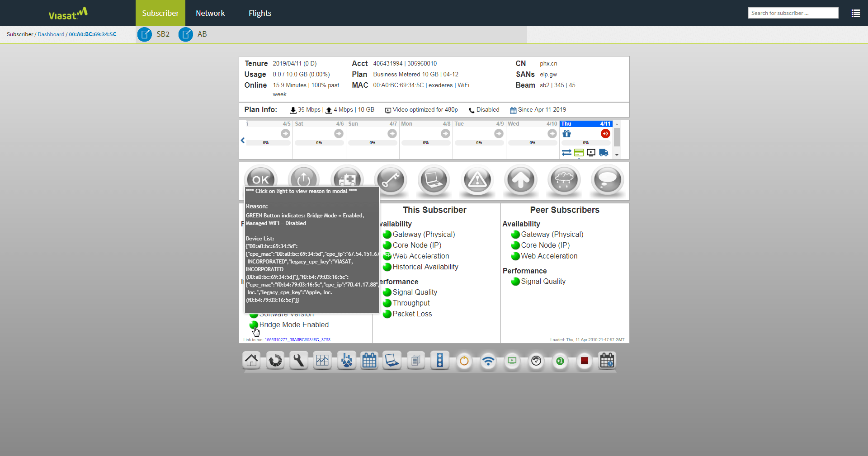This screenshot has height=456, width=868.
Task: Click the key status orb
Action: 390,180
